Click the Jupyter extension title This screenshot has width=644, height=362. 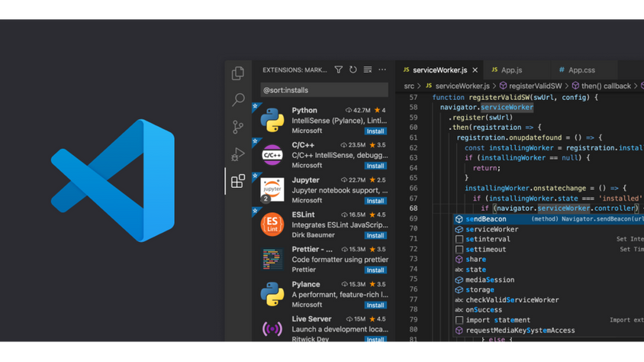pyautogui.click(x=305, y=180)
